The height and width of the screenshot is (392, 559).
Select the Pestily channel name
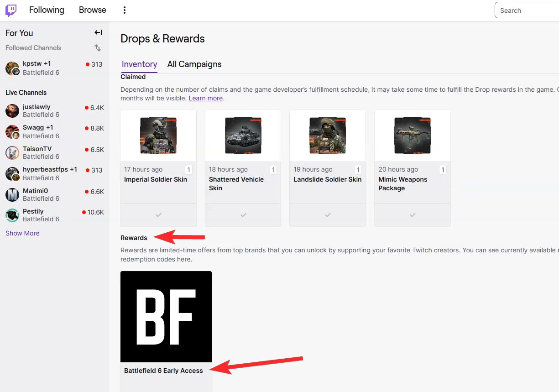[33, 211]
